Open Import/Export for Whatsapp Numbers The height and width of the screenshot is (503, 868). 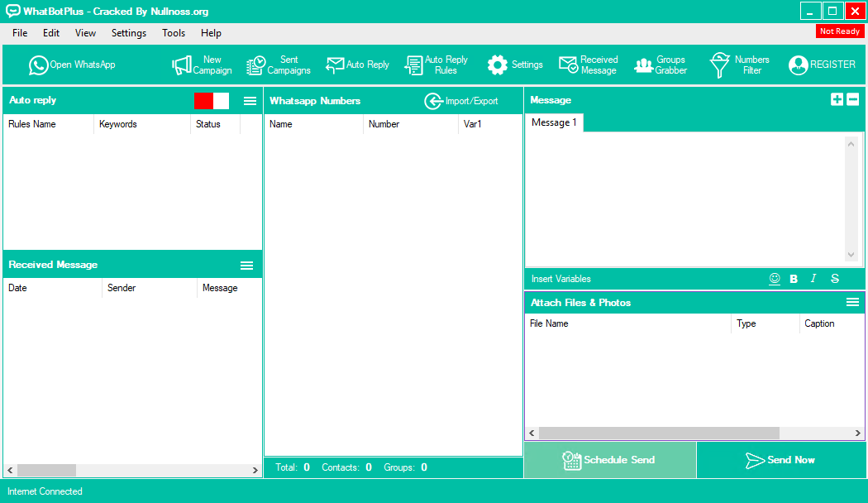coord(461,101)
